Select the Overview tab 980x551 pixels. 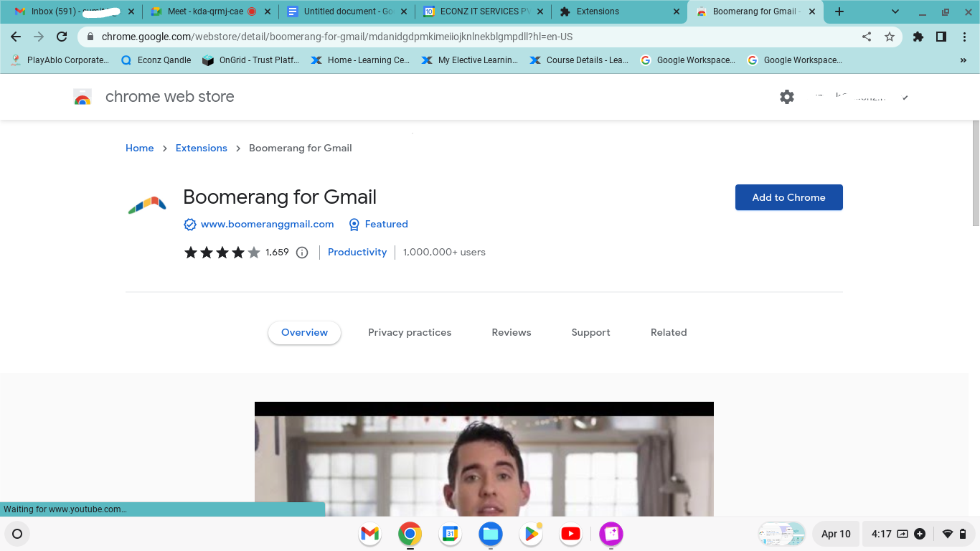[304, 333]
